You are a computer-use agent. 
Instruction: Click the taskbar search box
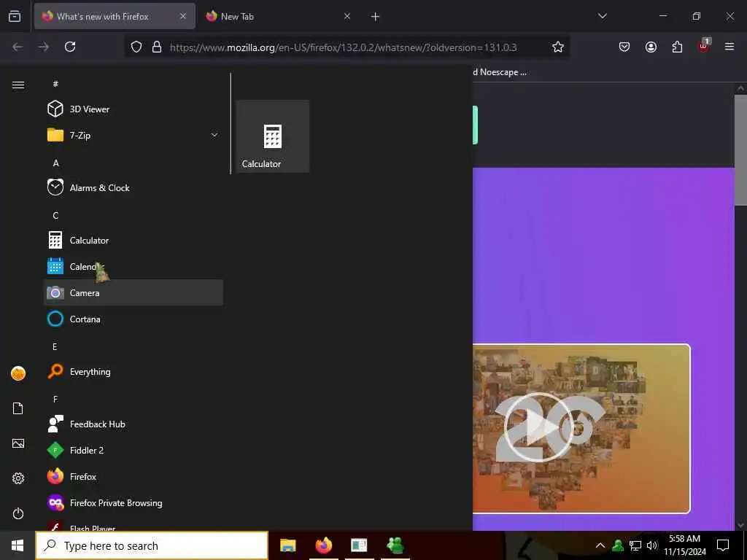[152, 545]
